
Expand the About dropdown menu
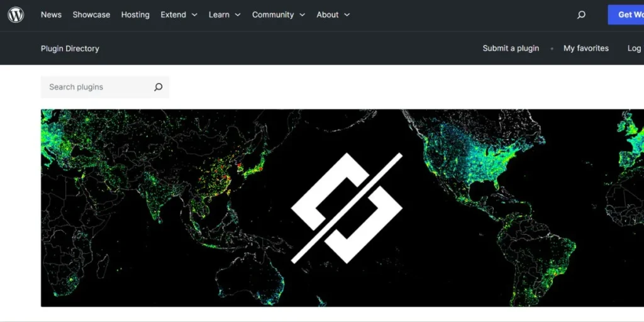(x=333, y=15)
